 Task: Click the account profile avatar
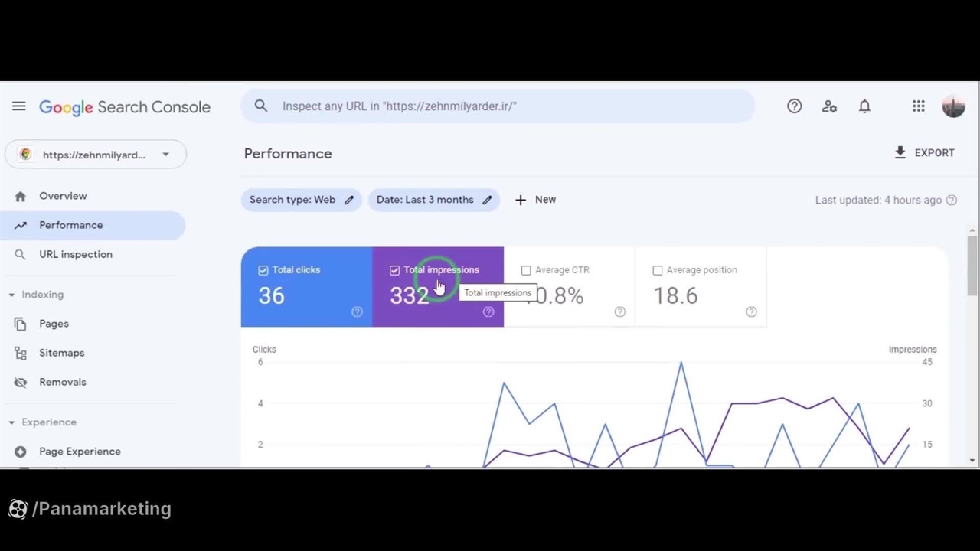(953, 106)
